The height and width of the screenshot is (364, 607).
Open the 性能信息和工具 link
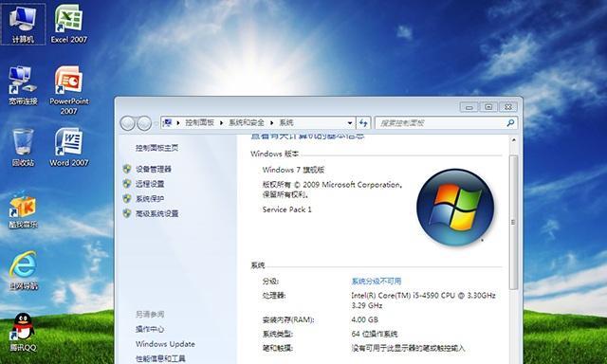(x=160, y=358)
